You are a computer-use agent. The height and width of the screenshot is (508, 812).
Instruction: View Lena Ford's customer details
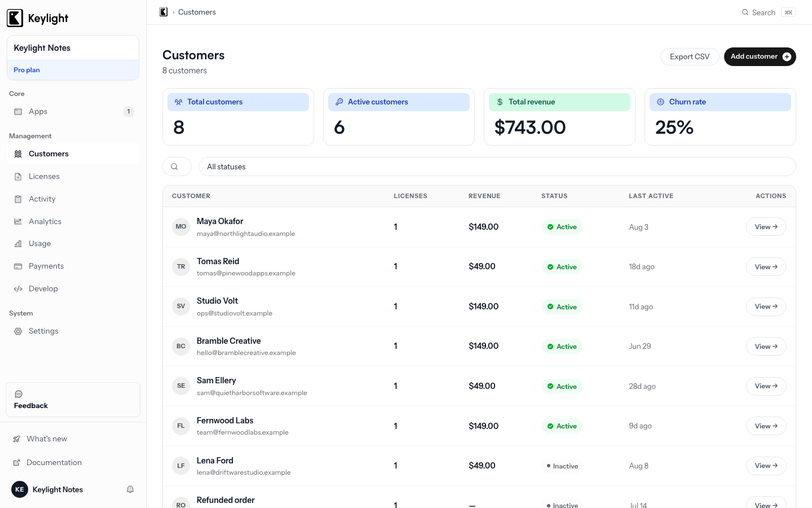766,466
